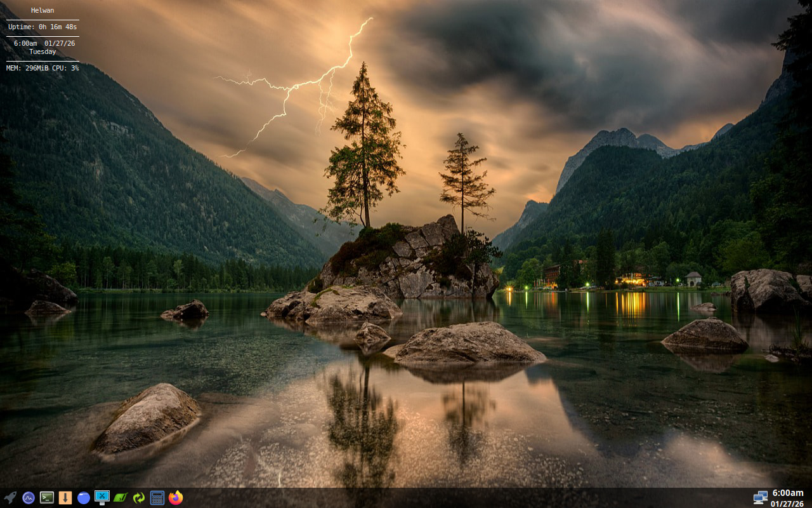The height and width of the screenshot is (508, 812).
Task: Launch the screenshot scissors tool
Action: [102, 498]
